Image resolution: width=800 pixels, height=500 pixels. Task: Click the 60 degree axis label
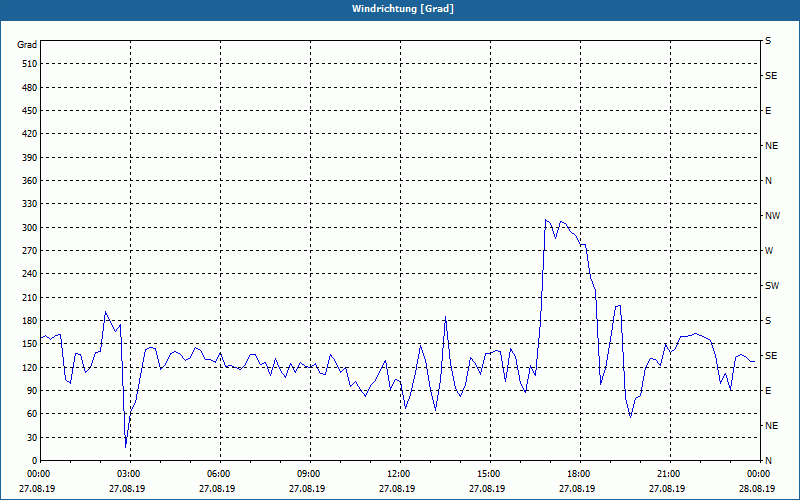coord(32,413)
